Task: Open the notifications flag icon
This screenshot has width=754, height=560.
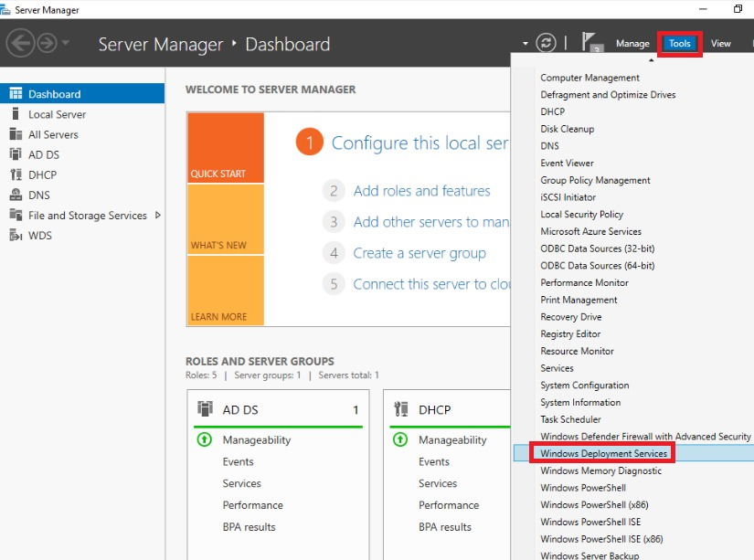Action: click(590, 43)
